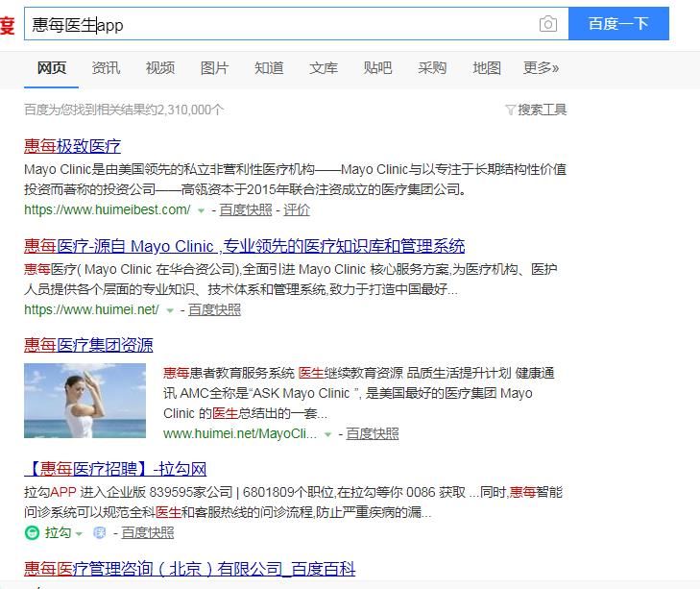Screen dimensions: 700x589
Task: Open the 惠每极致医疗 result
Action: point(73,146)
